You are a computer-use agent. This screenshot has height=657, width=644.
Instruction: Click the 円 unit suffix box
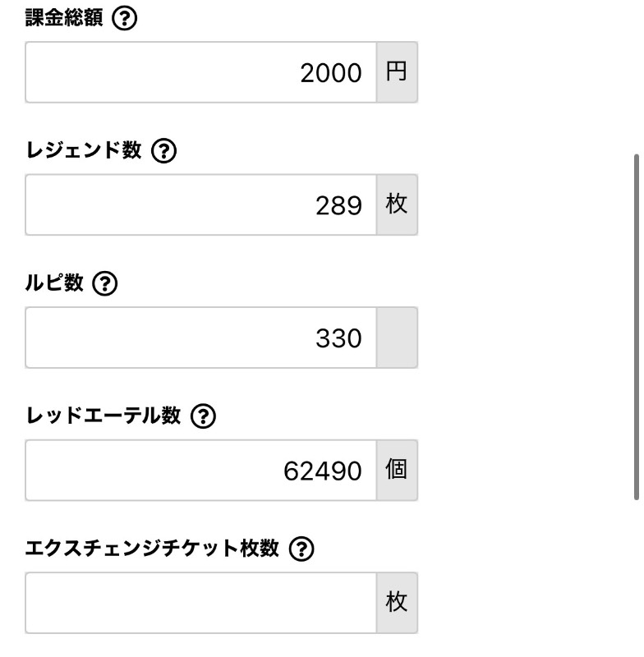click(x=397, y=72)
